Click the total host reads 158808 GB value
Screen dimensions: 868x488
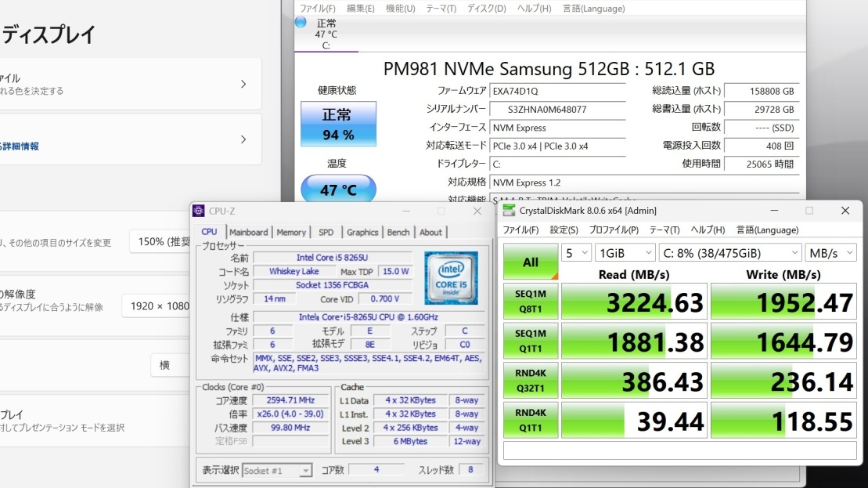(762, 91)
